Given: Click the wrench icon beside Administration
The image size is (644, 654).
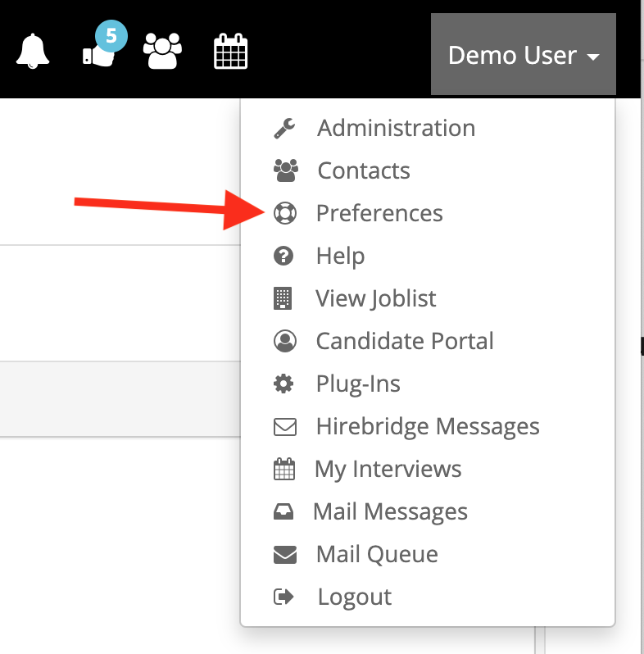Looking at the screenshot, I should [x=284, y=129].
